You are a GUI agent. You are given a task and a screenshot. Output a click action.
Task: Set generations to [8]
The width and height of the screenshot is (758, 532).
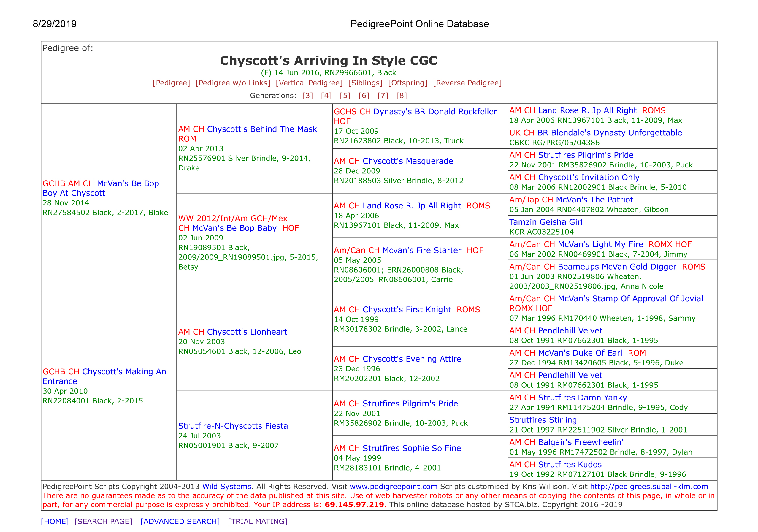tap(402, 95)
